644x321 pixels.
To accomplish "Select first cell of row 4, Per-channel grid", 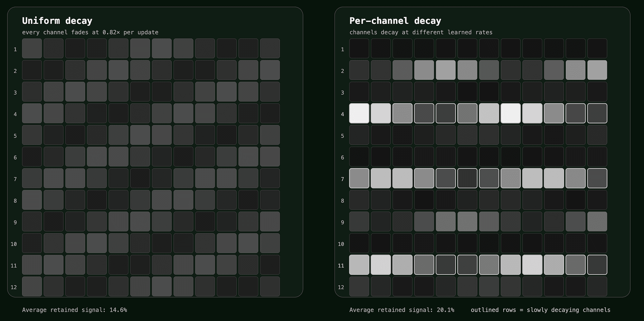I will click(359, 113).
